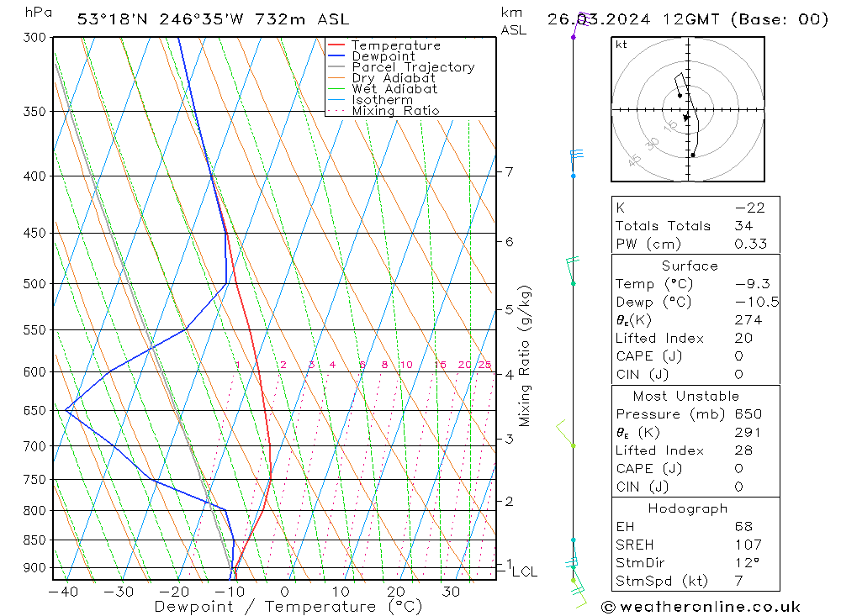Click the SREH value 107
Viewport: 841px width, 616px height.
[x=748, y=545]
